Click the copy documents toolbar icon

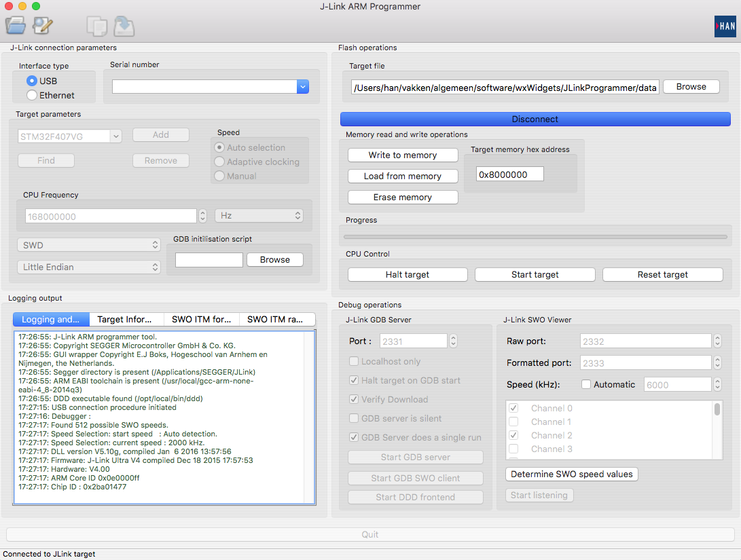point(97,26)
